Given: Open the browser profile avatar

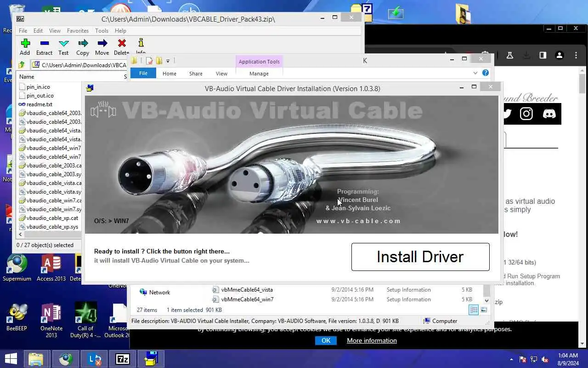Looking at the screenshot, I should point(560,55).
